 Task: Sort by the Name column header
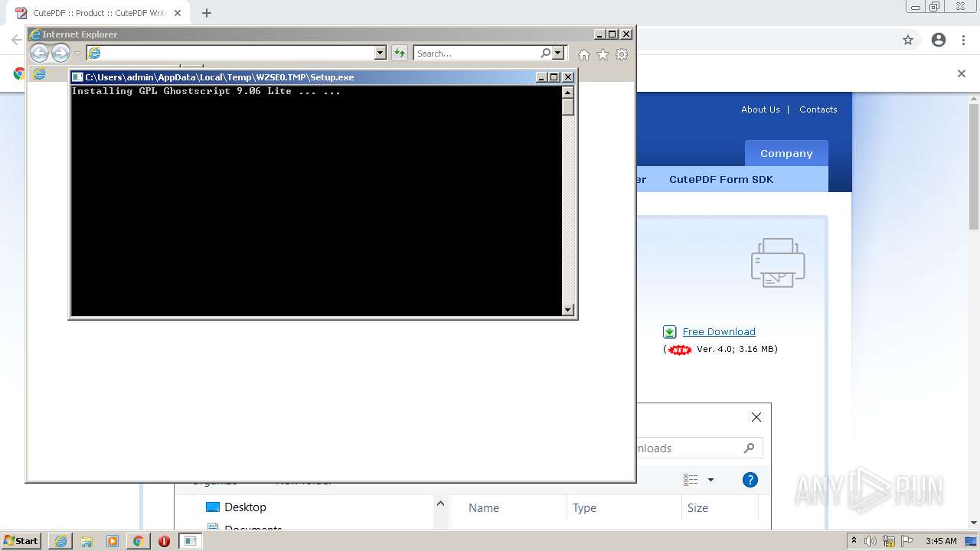pos(484,507)
